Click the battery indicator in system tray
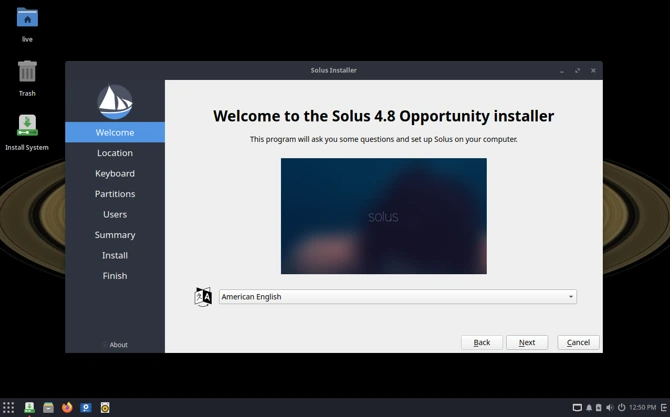The height and width of the screenshot is (417, 672). click(599, 408)
